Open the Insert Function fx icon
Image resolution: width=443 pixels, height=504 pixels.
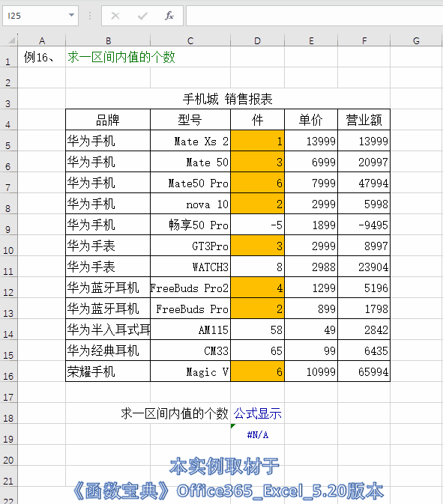[169, 16]
